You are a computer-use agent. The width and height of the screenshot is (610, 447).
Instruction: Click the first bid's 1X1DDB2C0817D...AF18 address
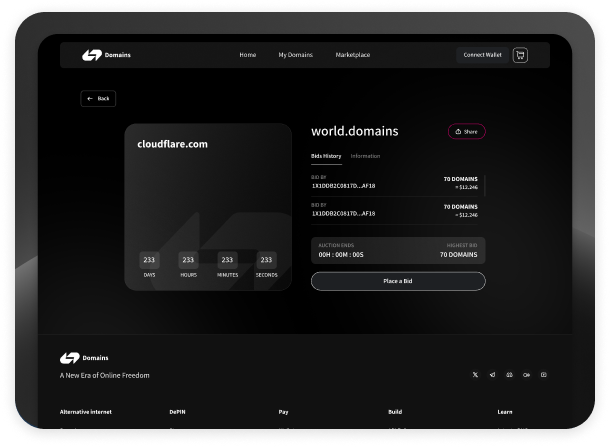coord(344,186)
